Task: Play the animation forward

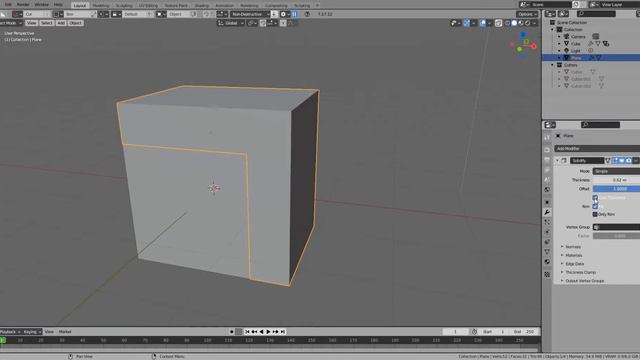Action: pos(268,332)
